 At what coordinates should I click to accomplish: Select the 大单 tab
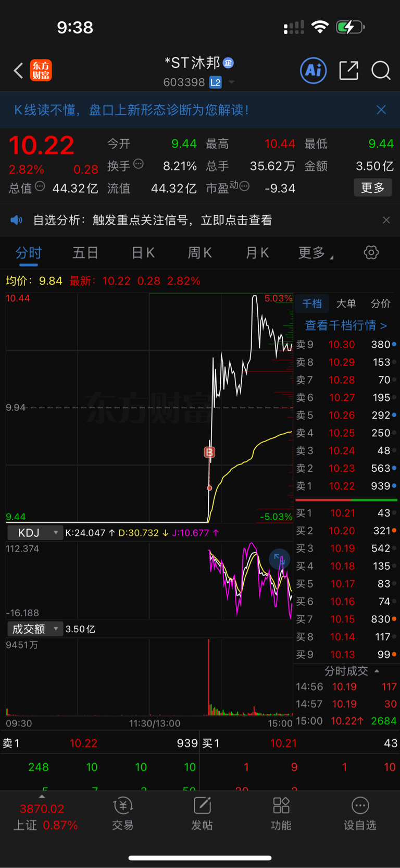point(346,304)
